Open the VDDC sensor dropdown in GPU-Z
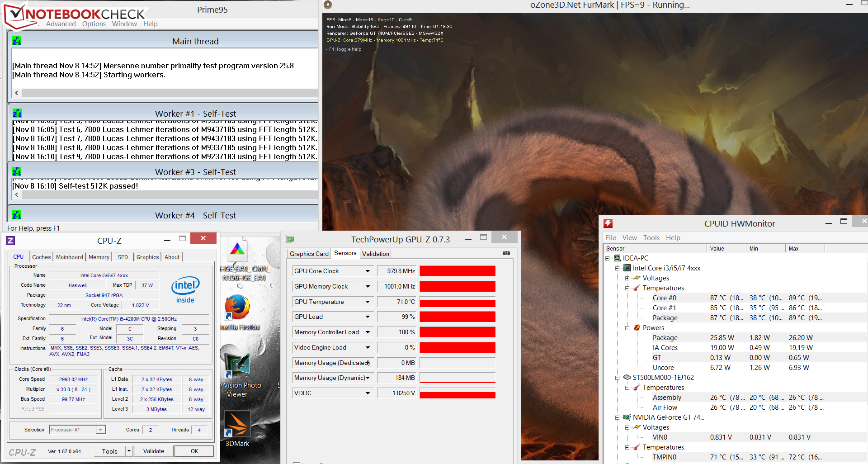 (x=368, y=393)
